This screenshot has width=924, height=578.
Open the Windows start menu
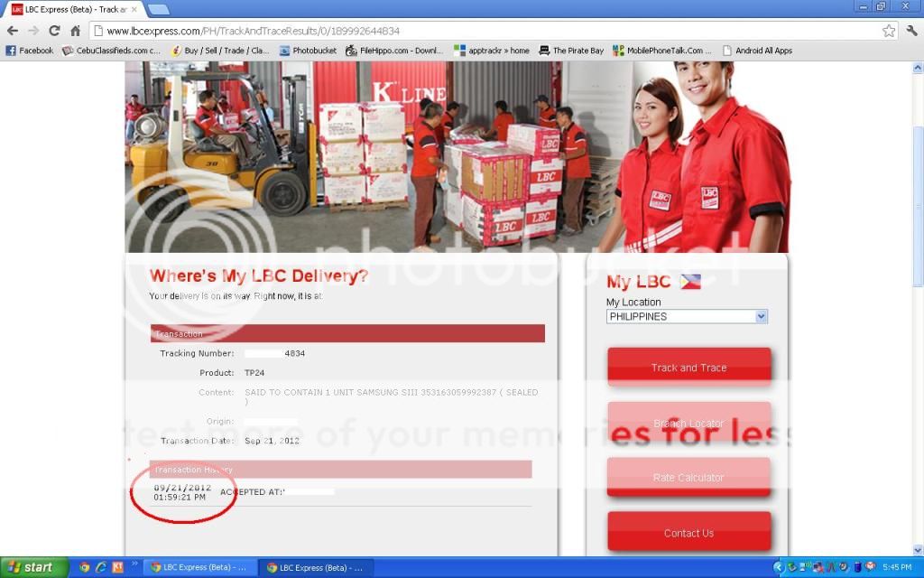click(x=34, y=567)
